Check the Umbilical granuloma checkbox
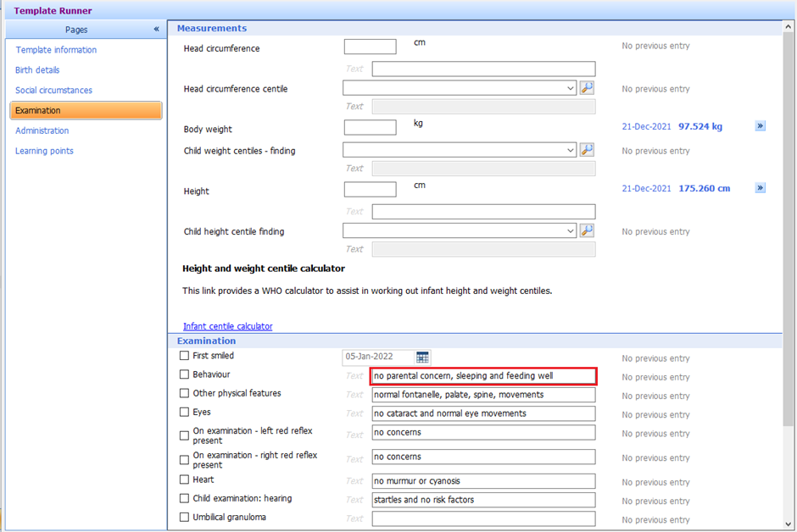 pos(184,517)
